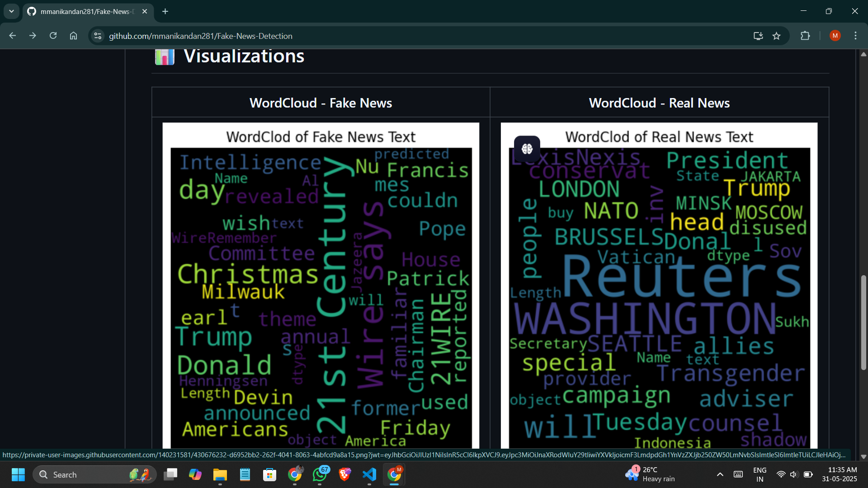
Task: Reload the GitHub page
Action: 53,36
